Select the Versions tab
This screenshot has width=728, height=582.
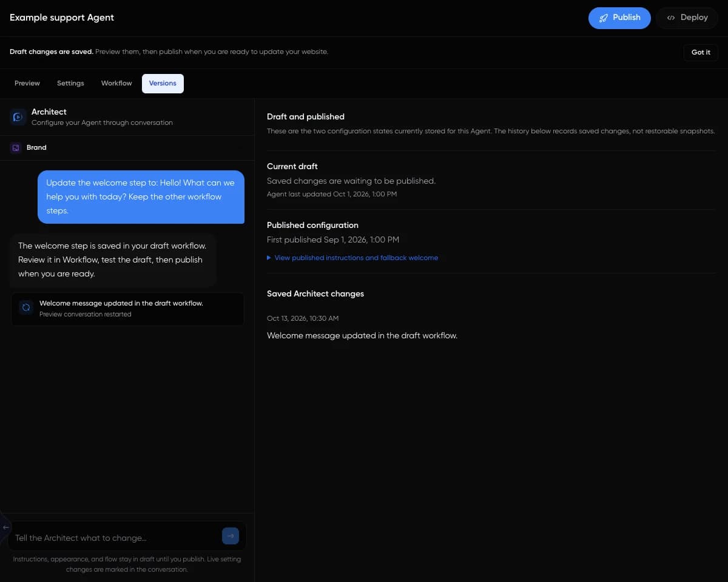point(163,83)
